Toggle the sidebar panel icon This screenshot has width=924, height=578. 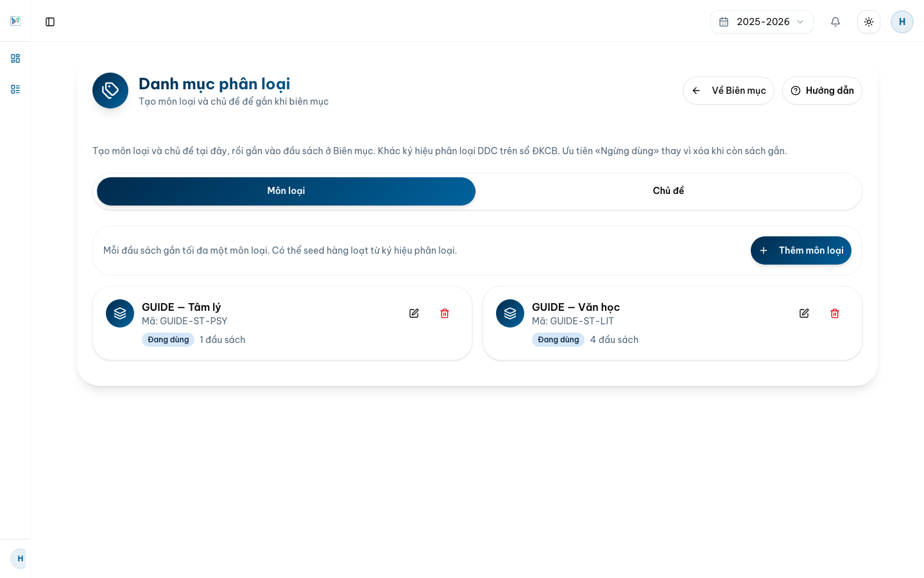click(x=50, y=22)
